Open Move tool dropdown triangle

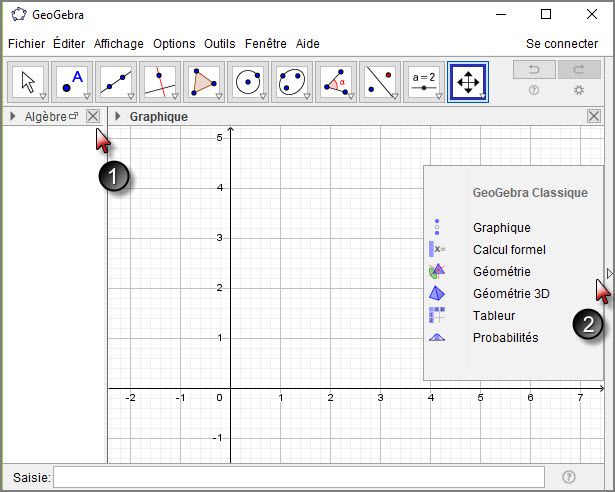[43, 96]
